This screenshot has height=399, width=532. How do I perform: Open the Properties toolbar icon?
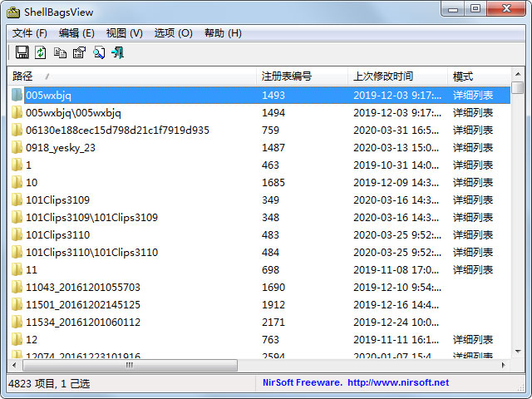click(79, 53)
